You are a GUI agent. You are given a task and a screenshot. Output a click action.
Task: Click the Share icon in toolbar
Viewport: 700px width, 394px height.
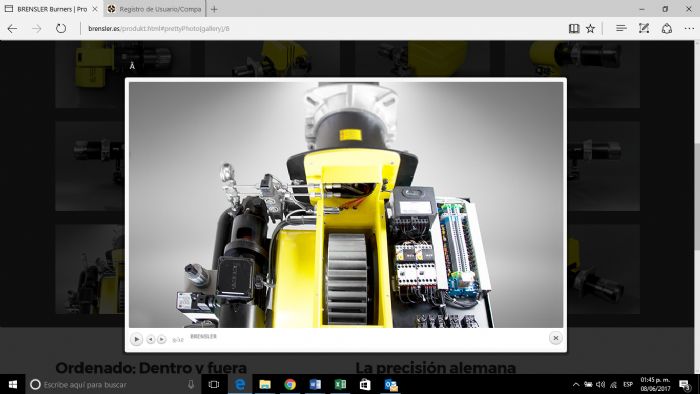667,29
